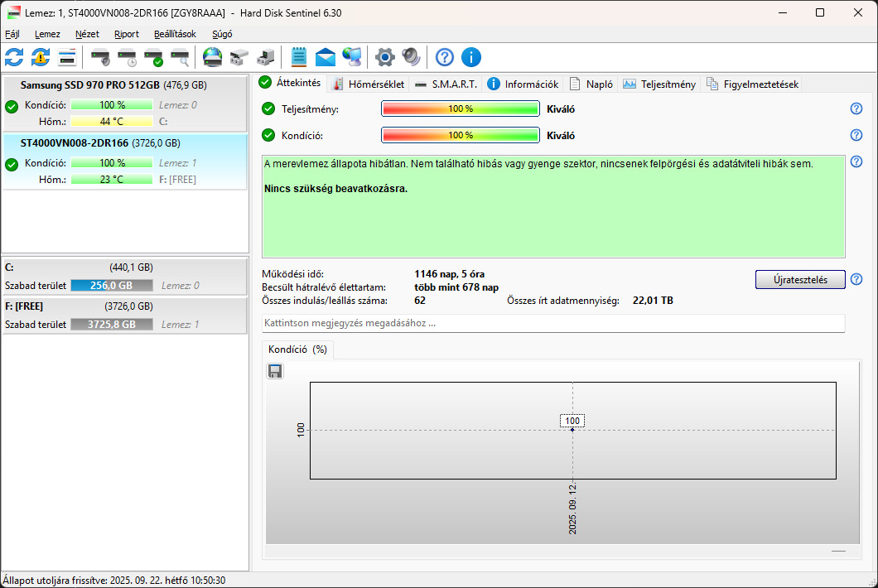Click the F: free space 3725,8 GB bar
Screen dimensions: 878x588
pos(112,325)
